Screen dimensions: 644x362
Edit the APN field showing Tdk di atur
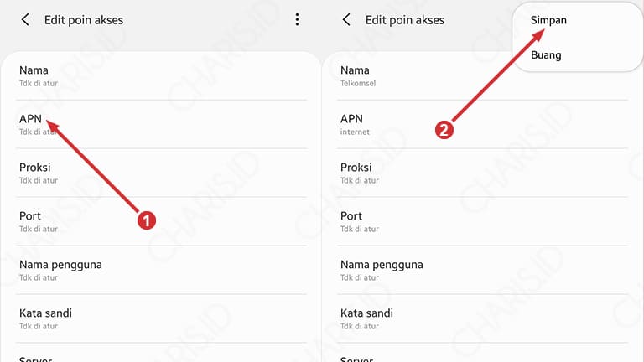coord(31,123)
